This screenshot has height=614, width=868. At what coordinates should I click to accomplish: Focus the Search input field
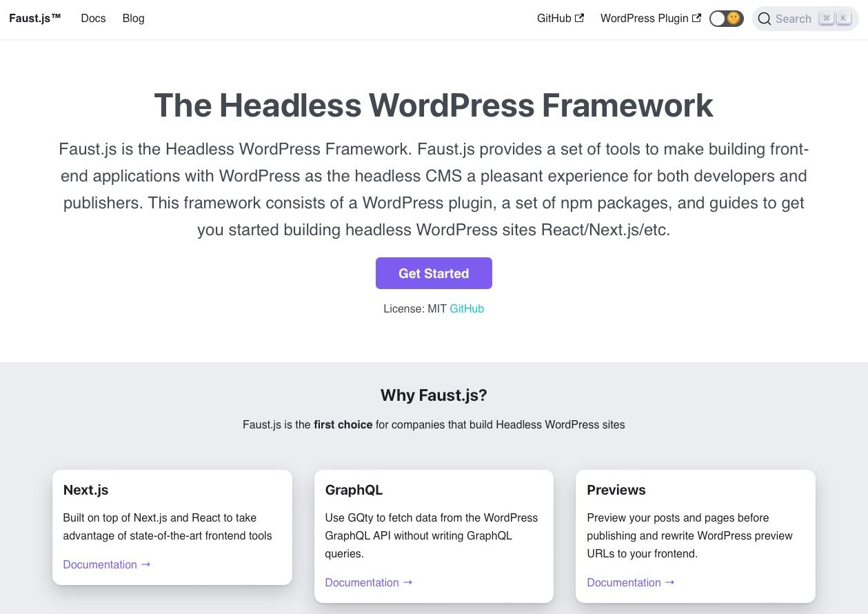(793, 19)
